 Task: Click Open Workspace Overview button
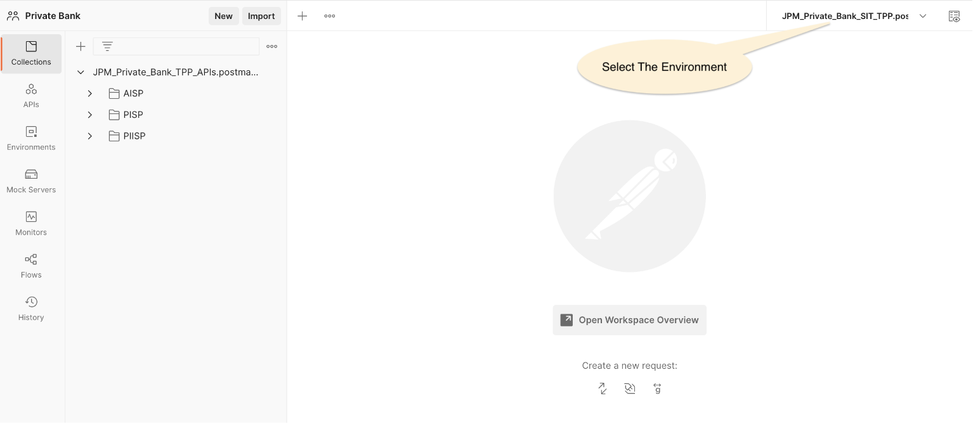point(629,320)
